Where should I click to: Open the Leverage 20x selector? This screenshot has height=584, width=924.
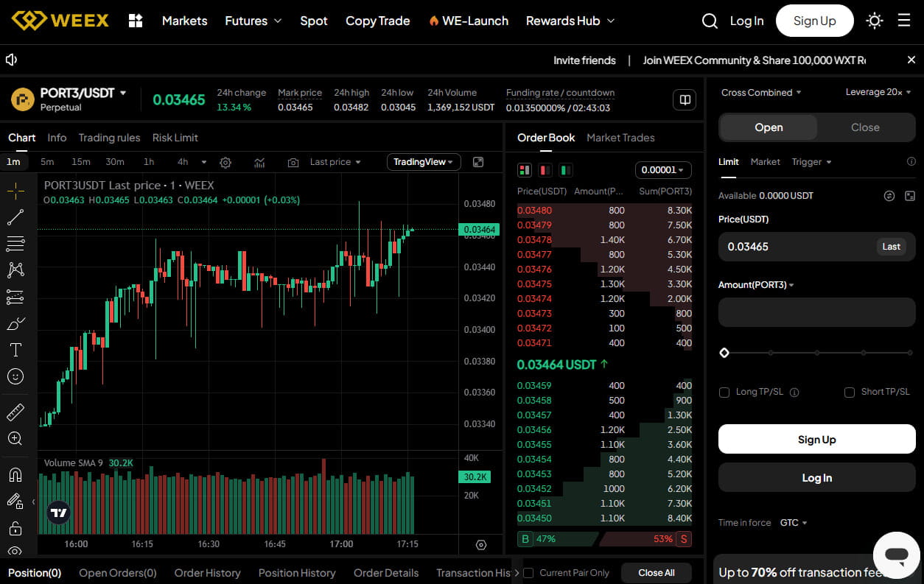pyautogui.click(x=878, y=92)
